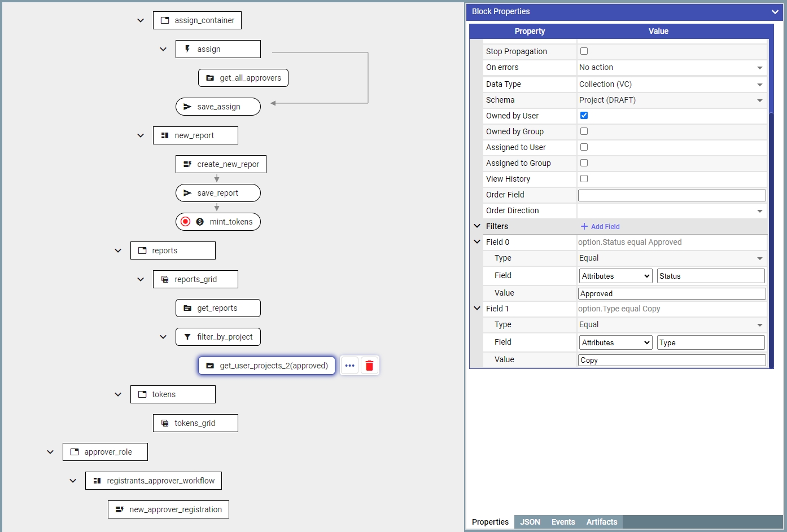The image size is (787, 532).
Task: Open the Artifacts tab
Action: pos(601,522)
